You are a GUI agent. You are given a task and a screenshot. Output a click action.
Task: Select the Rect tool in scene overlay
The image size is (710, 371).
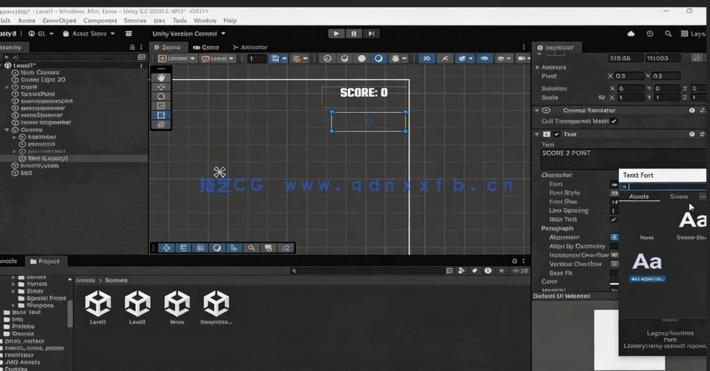[161, 115]
